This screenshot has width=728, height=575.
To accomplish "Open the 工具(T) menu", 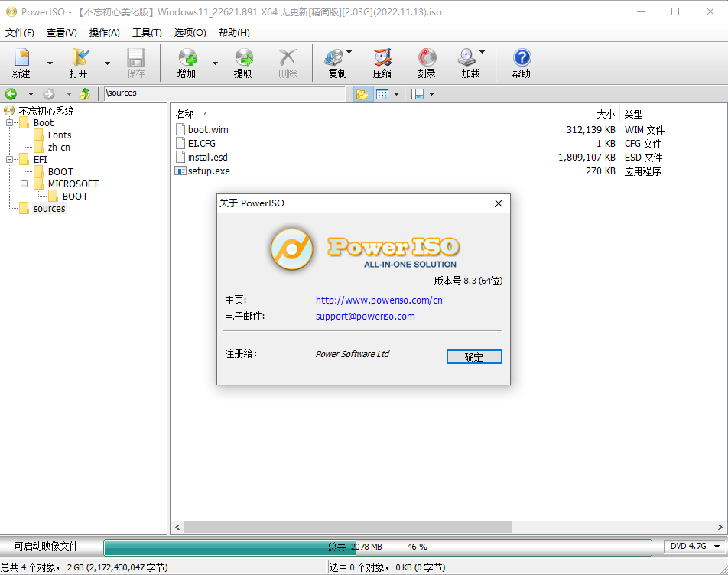I will [x=147, y=33].
